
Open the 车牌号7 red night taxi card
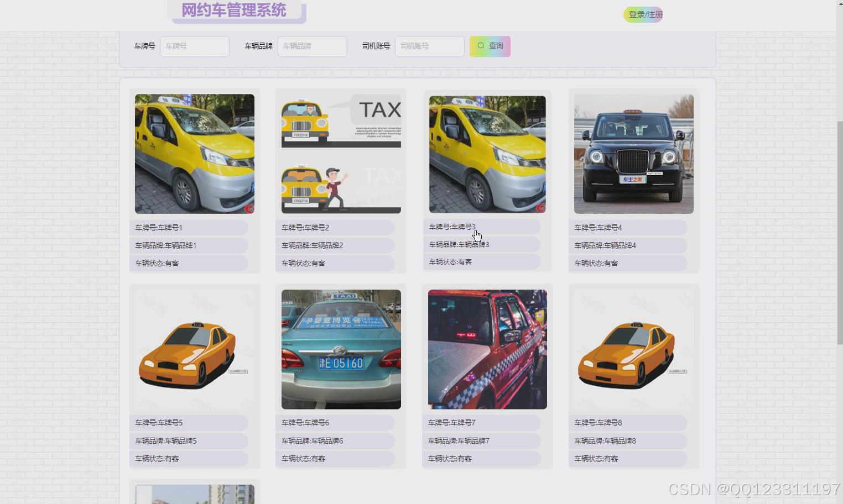487,349
